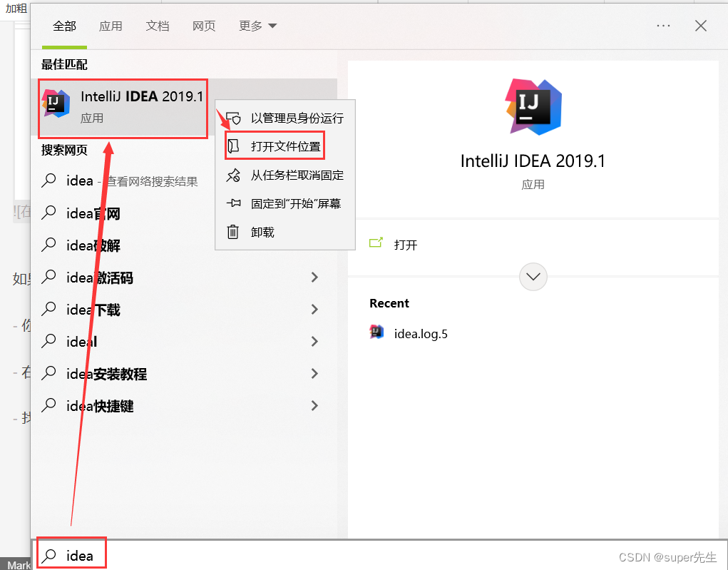The image size is (728, 570).
Task: Choose 打开文件位置 in context menu
Action: pos(285,146)
